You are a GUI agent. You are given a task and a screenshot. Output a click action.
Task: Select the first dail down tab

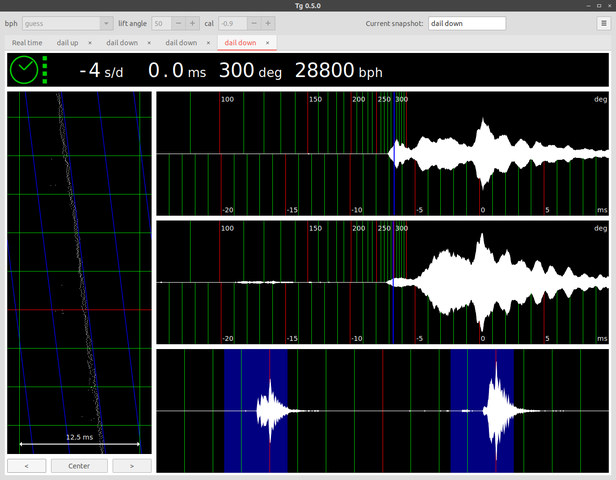[x=122, y=43]
